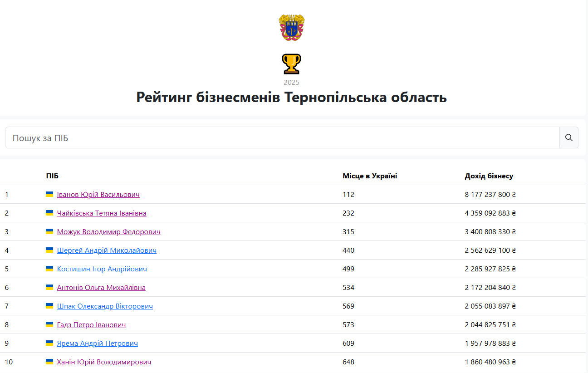Image resolution: width=588 pixels, height=373 pixels.
Task: Click the flag icon beside Іванов Юрій Васильович
Action: (49, 194)
